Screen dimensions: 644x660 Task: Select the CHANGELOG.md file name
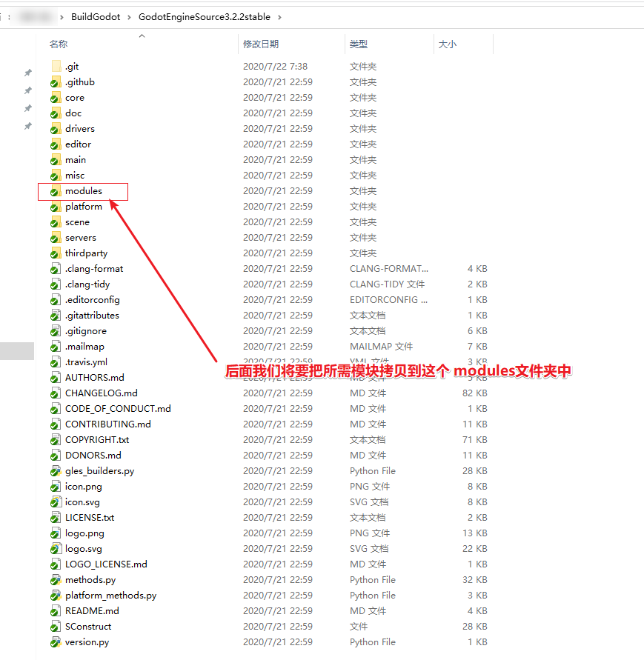(101, 393)
